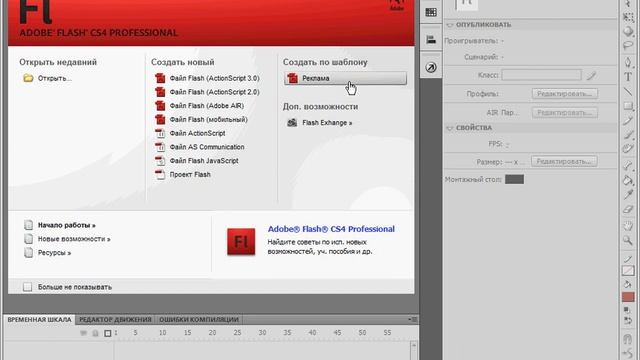Select the Pencil tool

pos(628,121)
